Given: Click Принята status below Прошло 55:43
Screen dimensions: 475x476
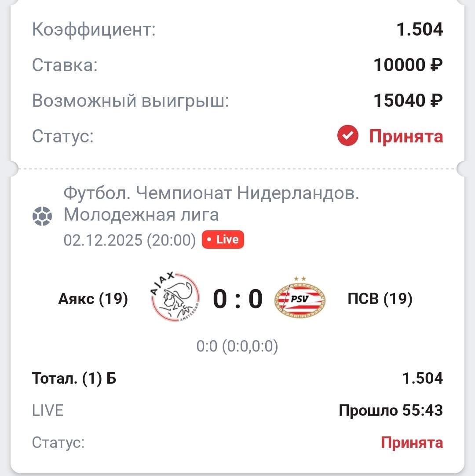Looking at the screenshot, I should [x=412, y=443].
